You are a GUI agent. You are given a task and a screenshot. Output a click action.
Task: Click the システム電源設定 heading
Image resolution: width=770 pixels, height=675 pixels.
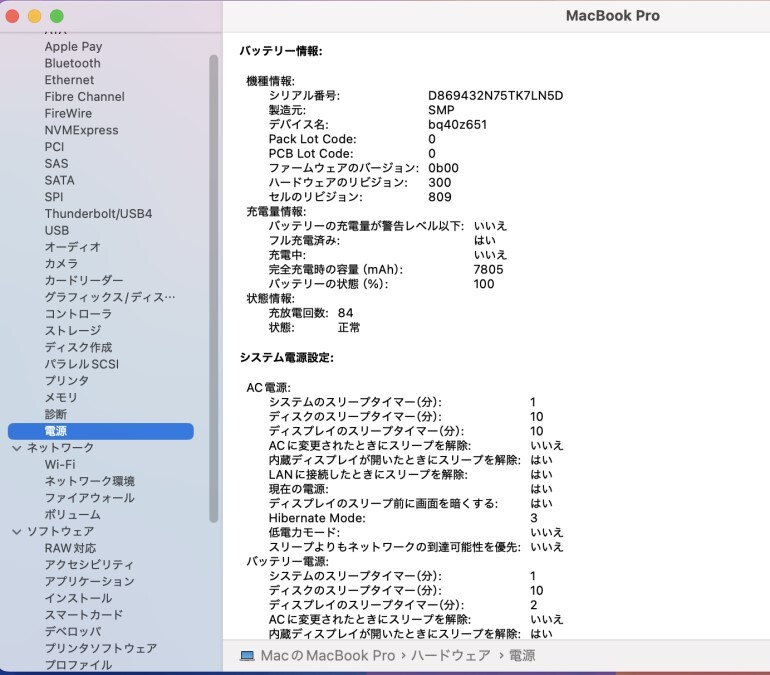(x=287, y=357)
